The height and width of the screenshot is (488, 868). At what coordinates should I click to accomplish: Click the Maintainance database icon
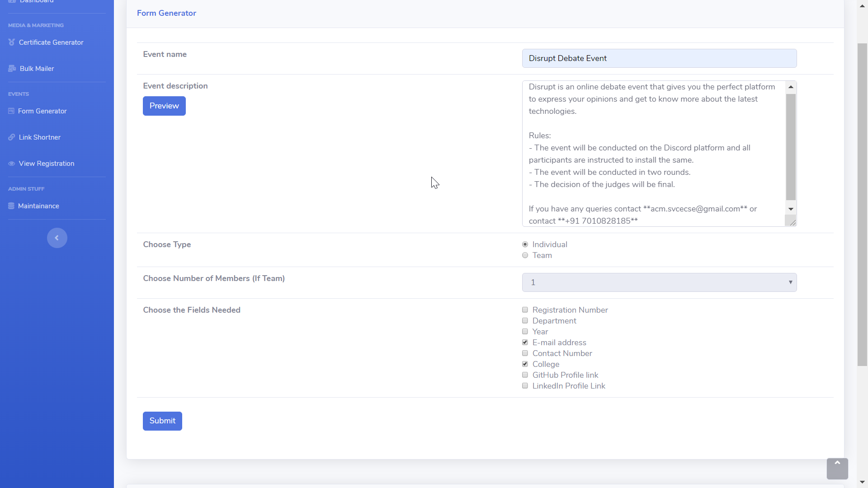point(11,206)
